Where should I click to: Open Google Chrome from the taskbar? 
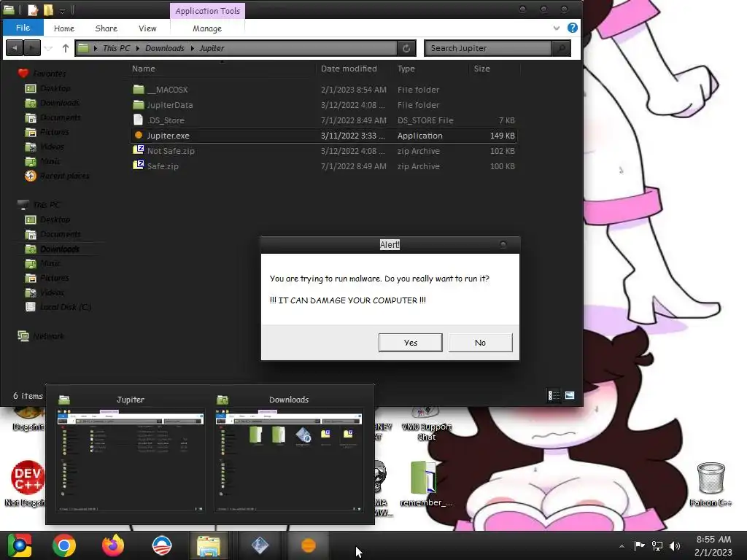pyautogui.click(x=64, y=545)
